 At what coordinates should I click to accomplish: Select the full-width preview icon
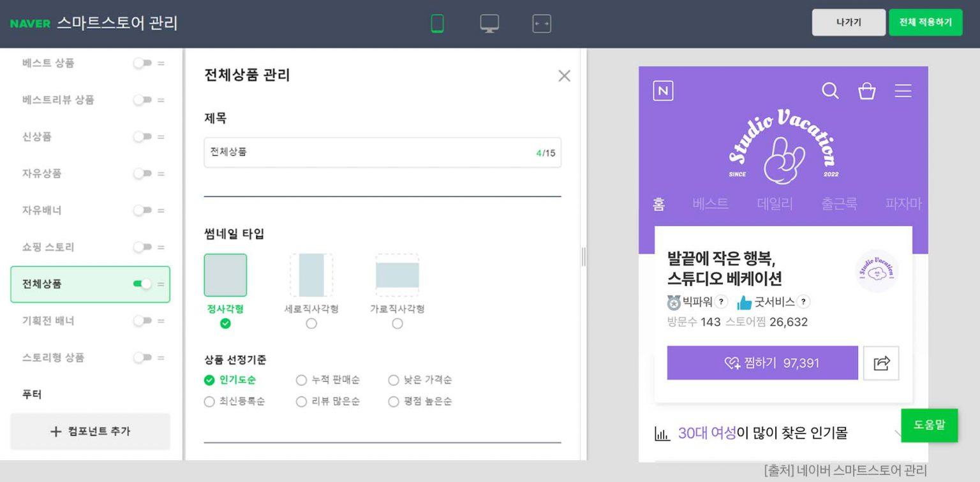coord(541,24)
